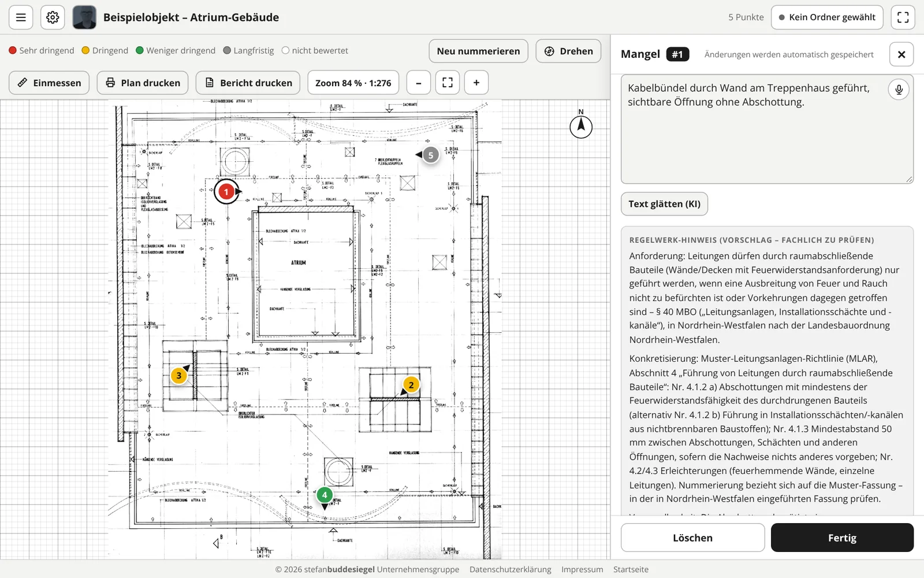Click 'Neu nummerieren' button
The width and height of the screenshot is (924, 578).
click(x=478, y=51)
